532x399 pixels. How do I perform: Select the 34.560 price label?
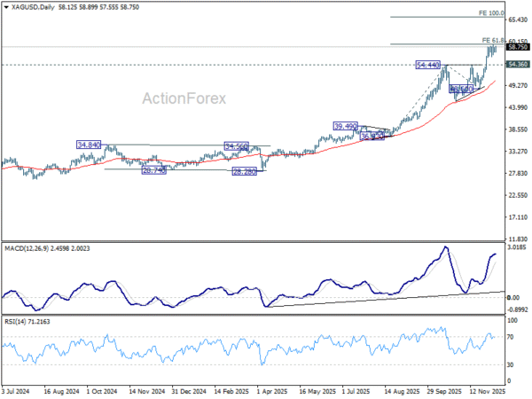(237, 146)
